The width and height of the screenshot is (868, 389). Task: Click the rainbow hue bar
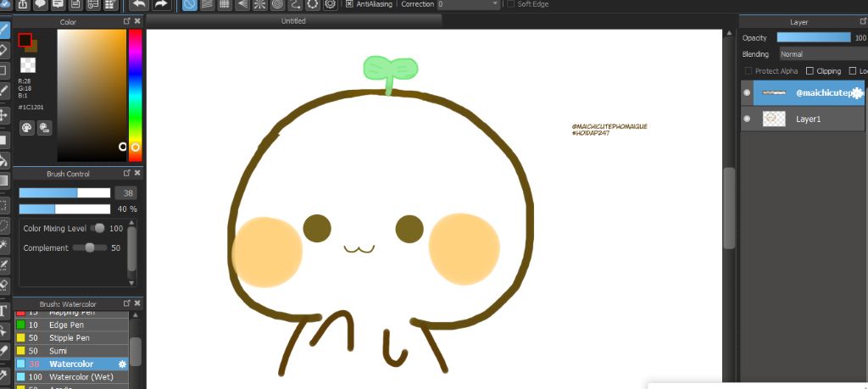click(135, 95)
